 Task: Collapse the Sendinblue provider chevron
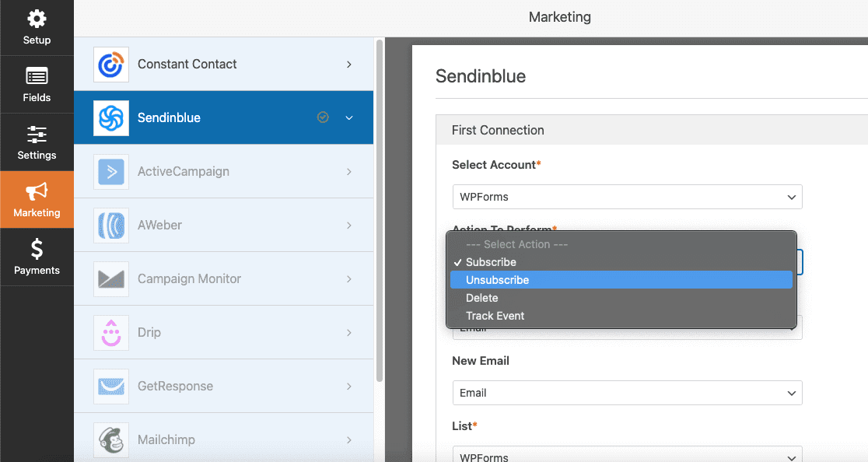pos(348,118)
